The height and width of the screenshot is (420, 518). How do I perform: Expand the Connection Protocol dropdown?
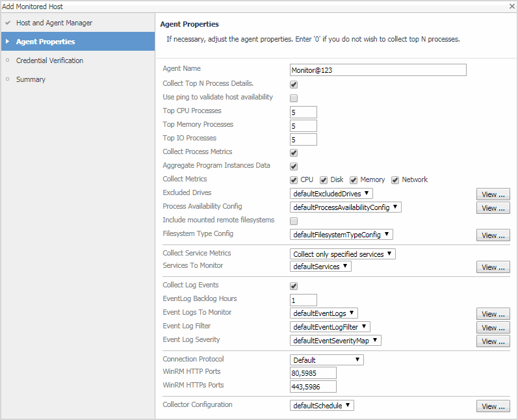pos(326,360)
